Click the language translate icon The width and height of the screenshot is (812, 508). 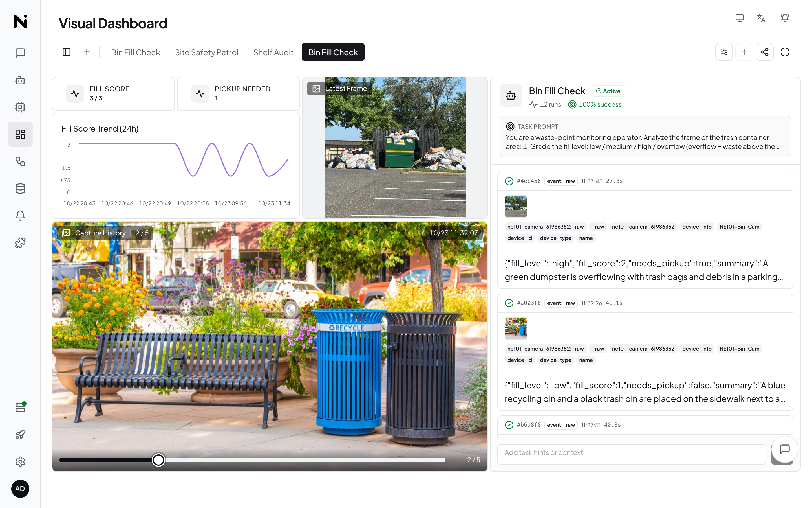(761, 18)
